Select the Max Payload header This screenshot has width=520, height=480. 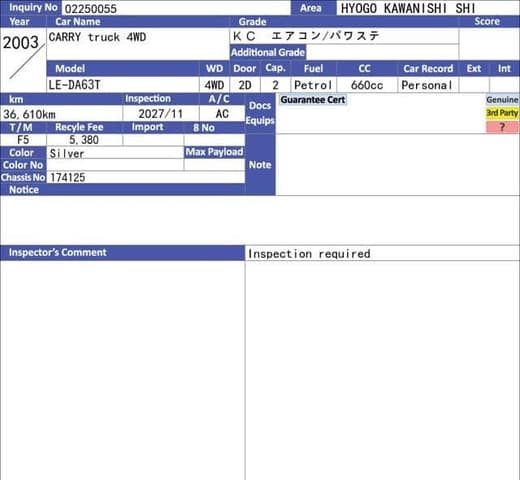pos(214,152)
